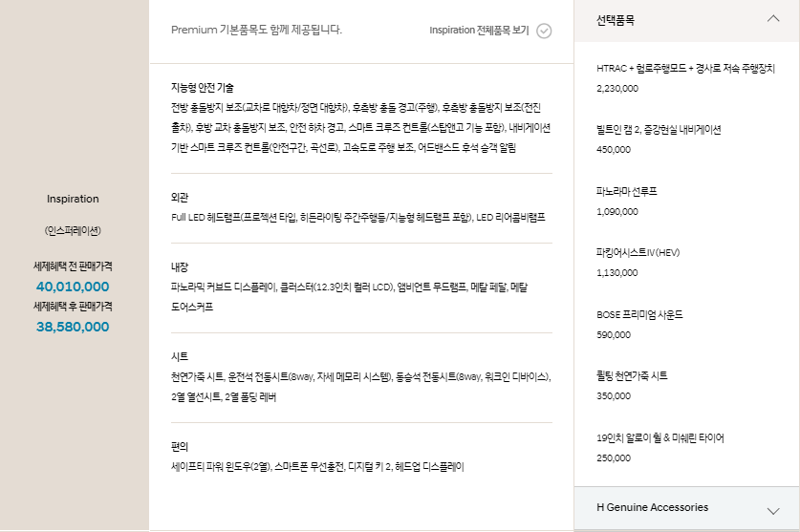Screen dimensions: 800x532
Task: Select BOSE 프리미엄 사운드 option
Action: [639, 315]
